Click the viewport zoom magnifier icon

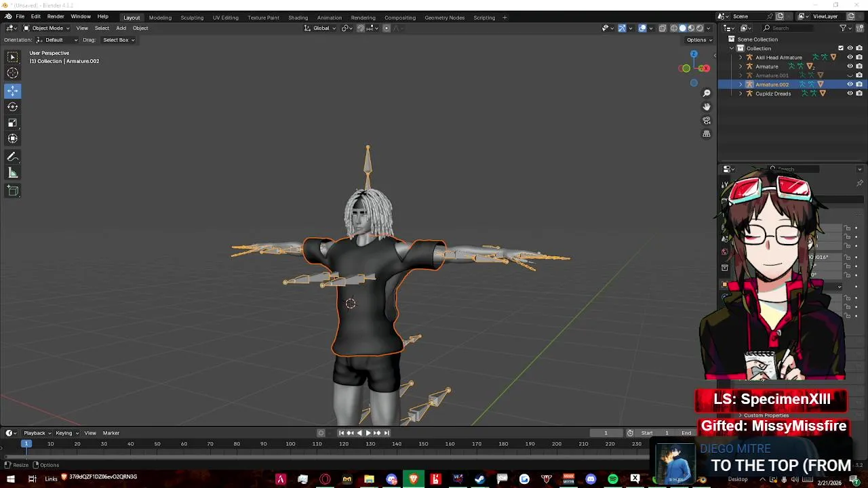(x=707, y=93)
